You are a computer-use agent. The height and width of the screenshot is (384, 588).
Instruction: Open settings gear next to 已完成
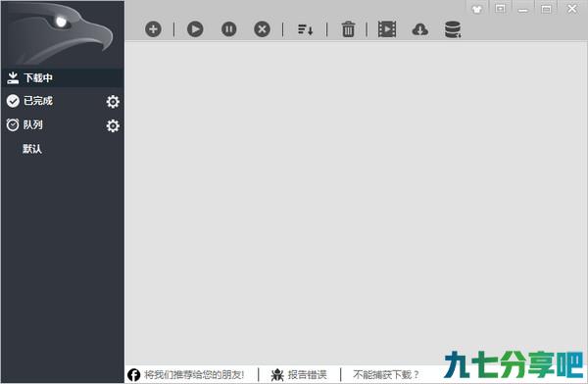[x=113, y=102]
